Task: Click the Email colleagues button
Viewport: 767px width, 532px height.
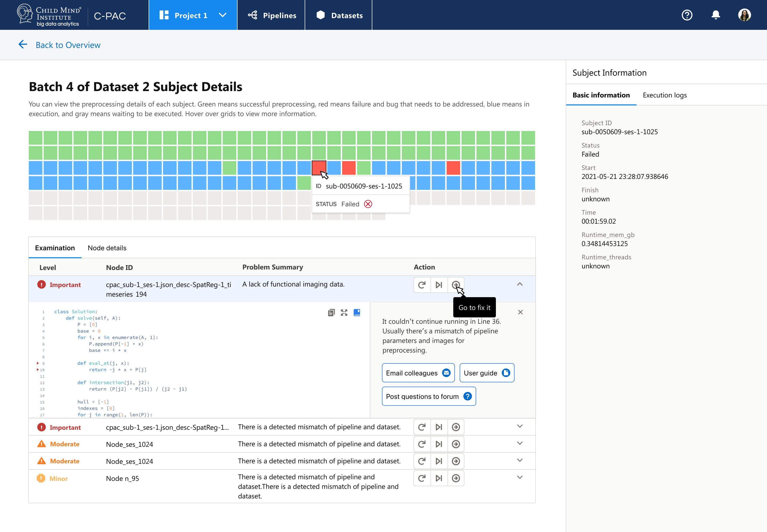Action: pos(418,373)
